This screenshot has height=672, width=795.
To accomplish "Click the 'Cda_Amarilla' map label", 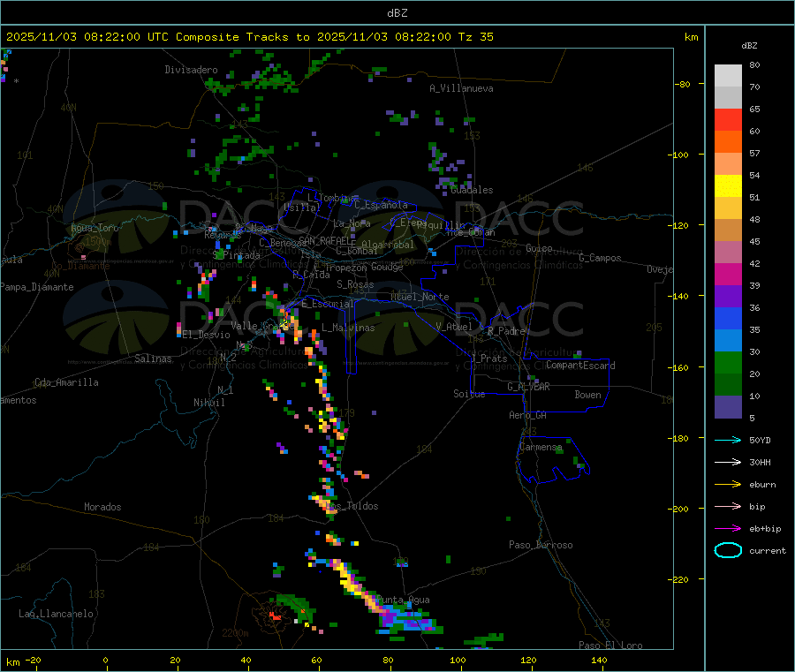I will 66,382.
